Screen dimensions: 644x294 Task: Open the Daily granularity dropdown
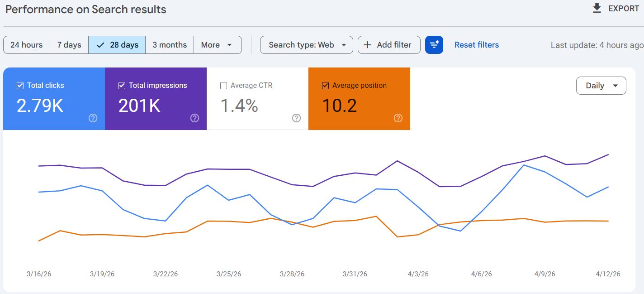[x=601, y=86]
